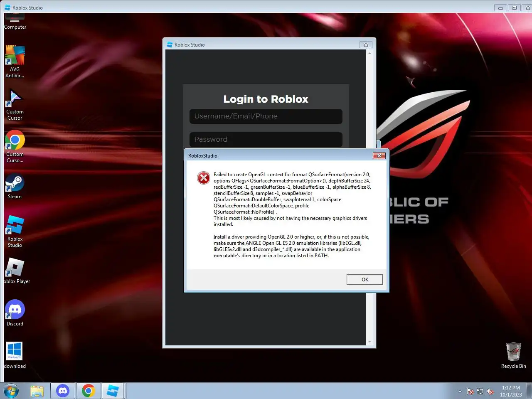Restore the outer Roblox Studio window
This screenshot has width=532, height=399.
(x=514, y=7)
